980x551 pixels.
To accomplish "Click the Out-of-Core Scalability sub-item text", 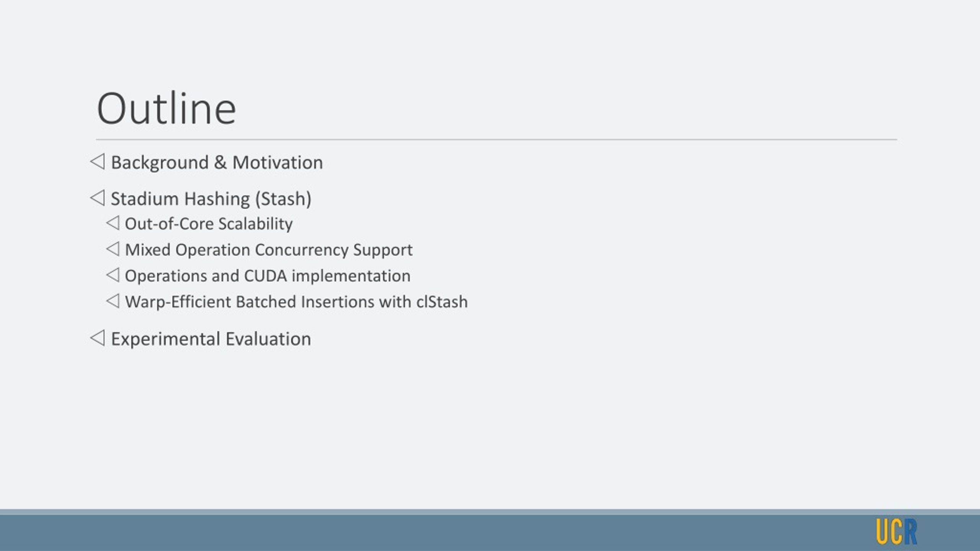I will 209,224.
